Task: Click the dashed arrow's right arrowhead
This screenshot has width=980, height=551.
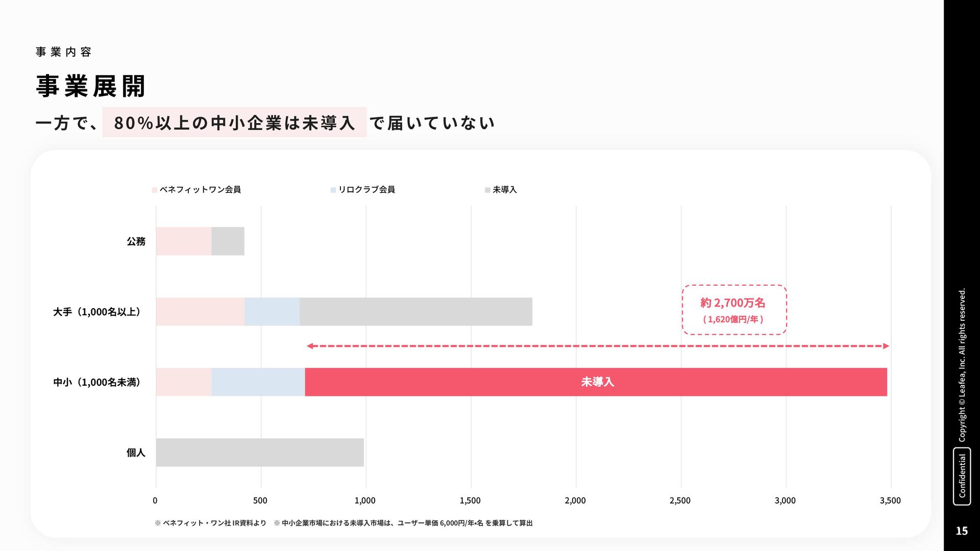Action: pos(886,346)
